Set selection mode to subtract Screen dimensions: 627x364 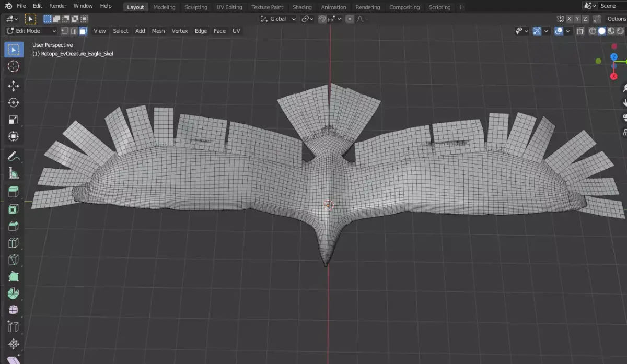point(66,19)
